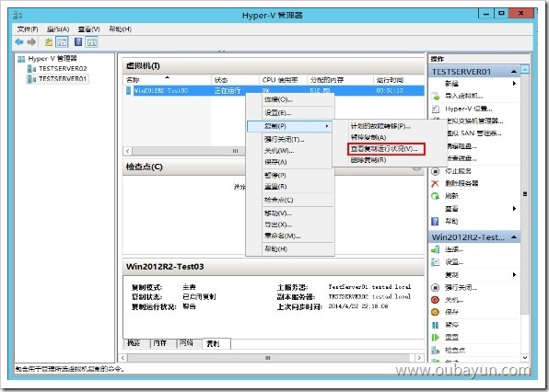
Task: Open the 查看(V) menu
Action: pos(88,29)
